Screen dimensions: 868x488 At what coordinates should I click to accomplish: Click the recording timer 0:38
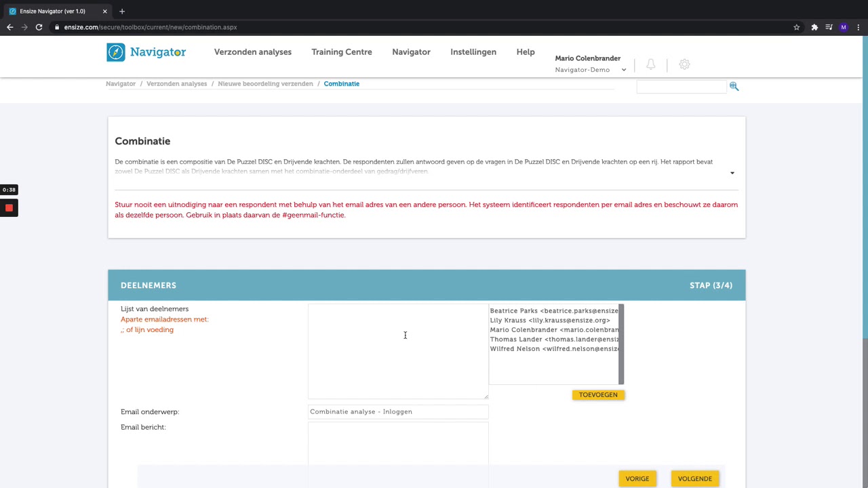click(x=9, y=190)
